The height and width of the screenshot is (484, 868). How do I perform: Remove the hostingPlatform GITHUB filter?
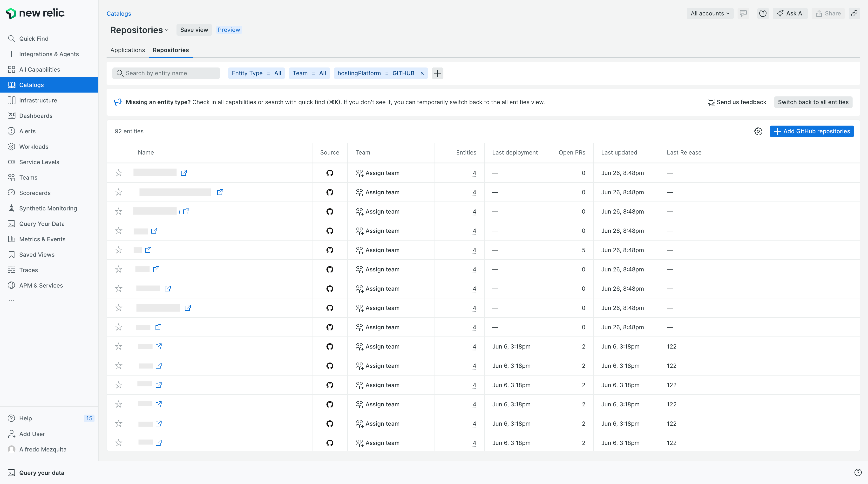click(422, 73)
